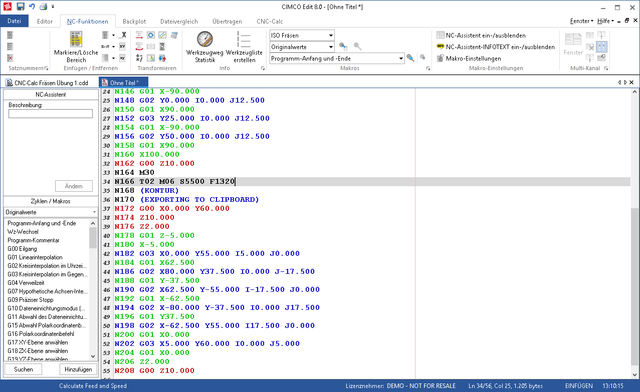Toggle NC-Assistent-INFOTEXT ein-/ausblenden

(496, 47)
